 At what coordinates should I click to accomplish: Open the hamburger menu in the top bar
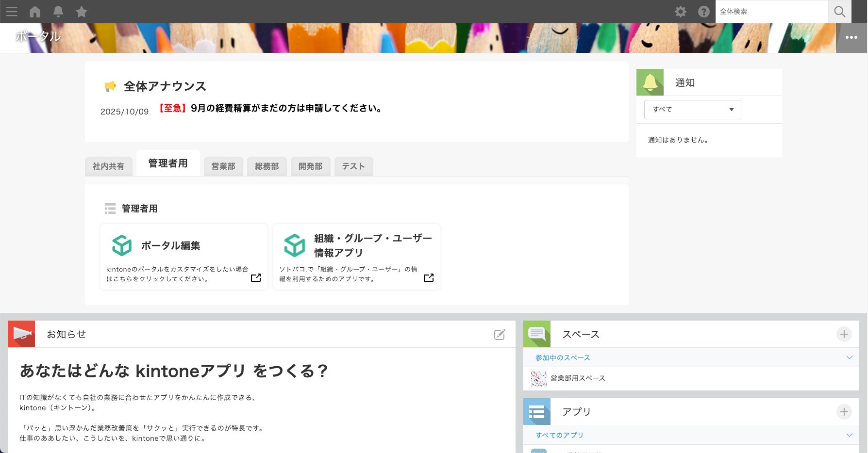click(x=12, y=12)
